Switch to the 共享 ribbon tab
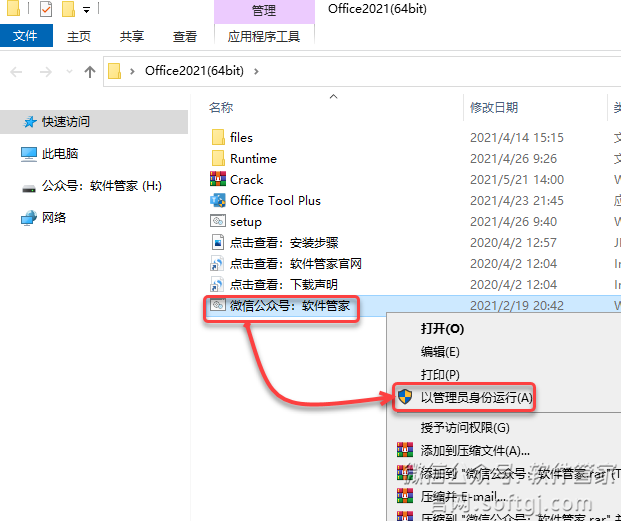The width and height of the screenshot is (621, 521). [131, 36]
